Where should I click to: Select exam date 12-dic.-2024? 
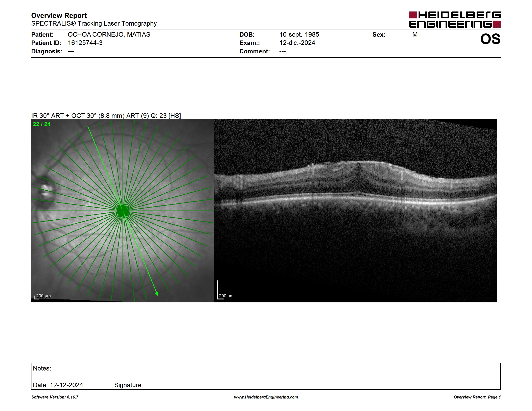pos(297,43)
